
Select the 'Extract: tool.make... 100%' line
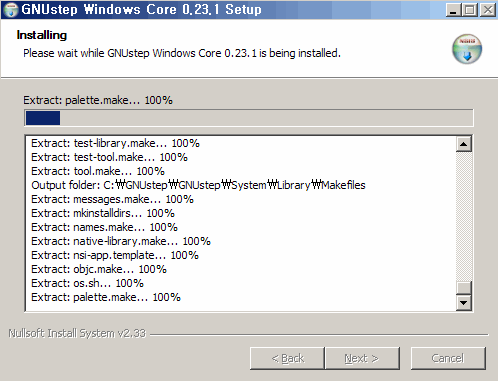(x=98, y=171)
